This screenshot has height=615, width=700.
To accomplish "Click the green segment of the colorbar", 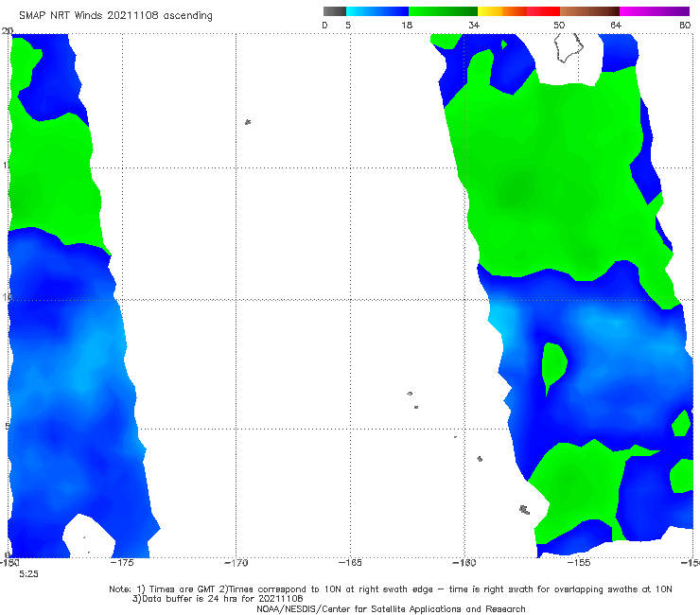I will pyautogui.click(x=443, y=11).
